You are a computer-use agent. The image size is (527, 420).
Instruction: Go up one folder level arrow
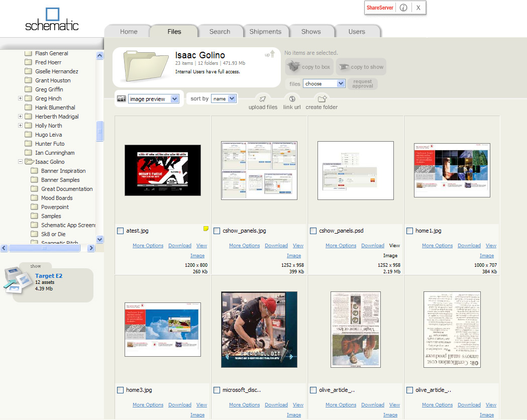[272, 54]
